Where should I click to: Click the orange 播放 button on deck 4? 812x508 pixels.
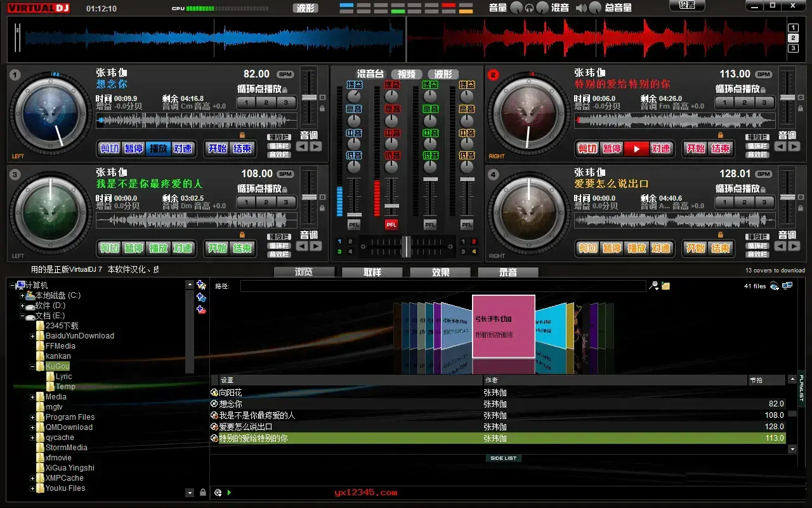coord(636,248)
